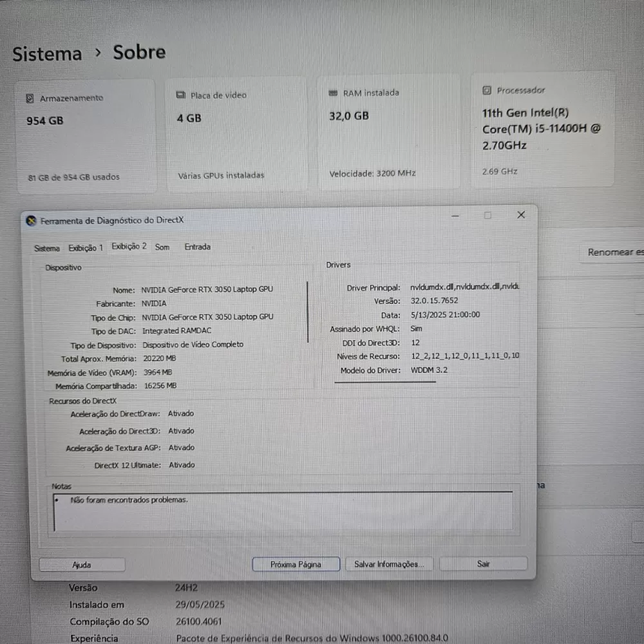The image size is (644, 644).
Task: Click the RAM instalada memory icon
Action: 334,93
